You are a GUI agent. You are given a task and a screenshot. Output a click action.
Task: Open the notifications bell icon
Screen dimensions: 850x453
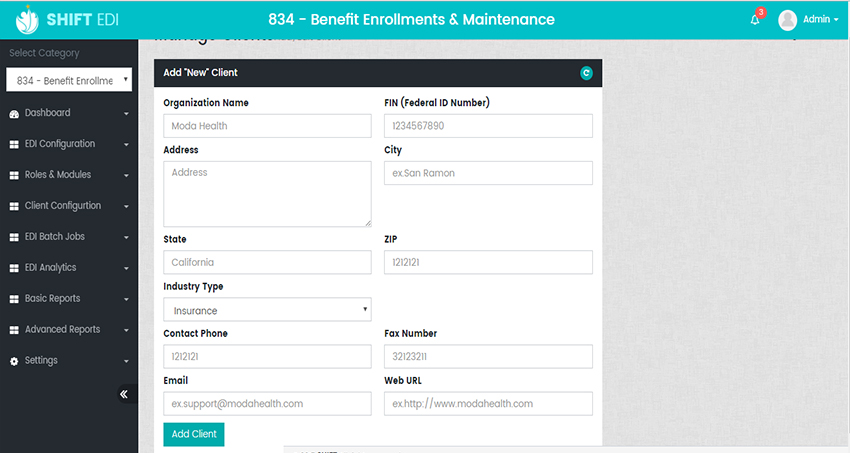tap(755, 20)
